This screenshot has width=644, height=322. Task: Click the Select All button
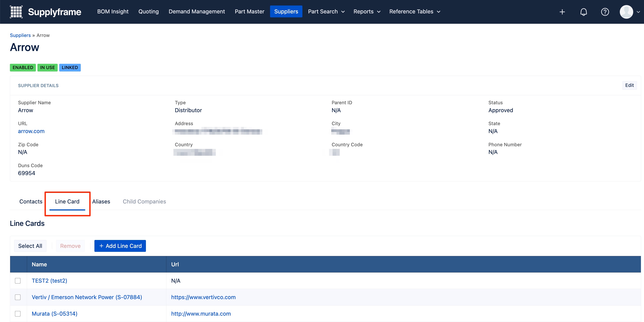(x=30, y=246)
